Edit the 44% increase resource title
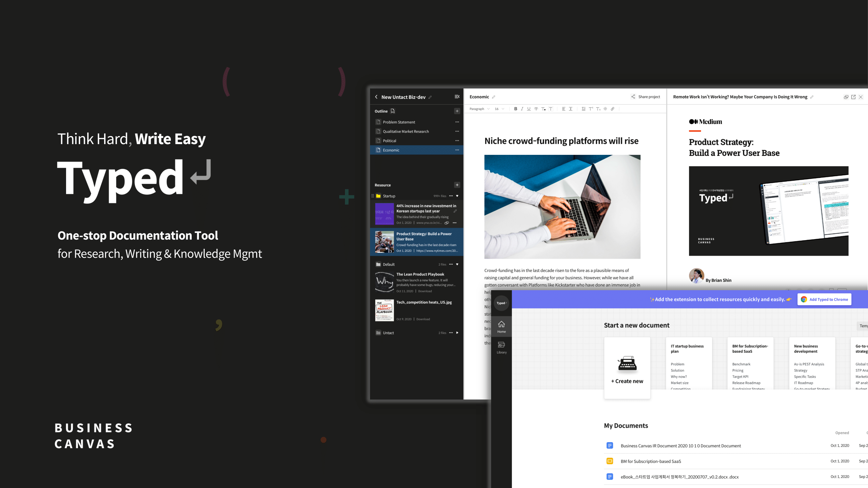 [x=455, y=211]
